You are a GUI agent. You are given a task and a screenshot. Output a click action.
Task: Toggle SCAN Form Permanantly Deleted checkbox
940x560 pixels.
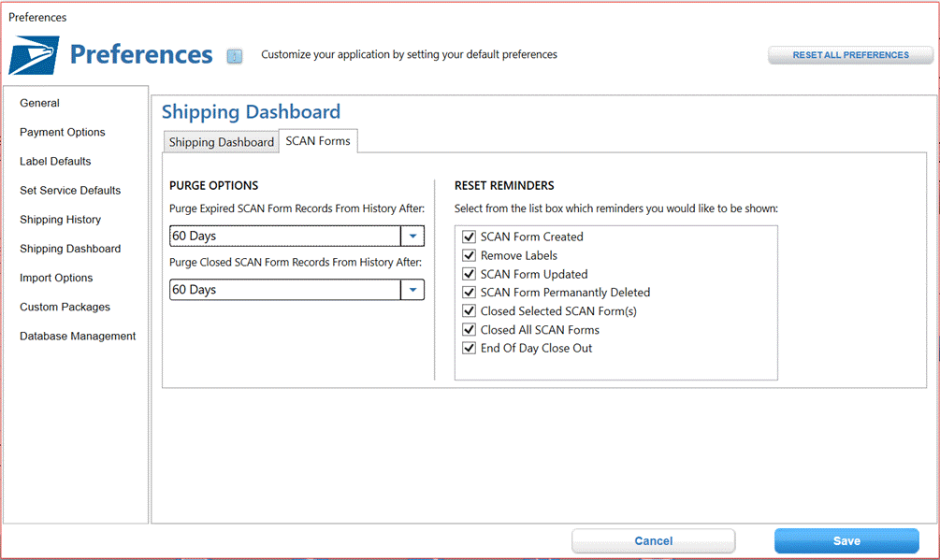click(469, 293)
